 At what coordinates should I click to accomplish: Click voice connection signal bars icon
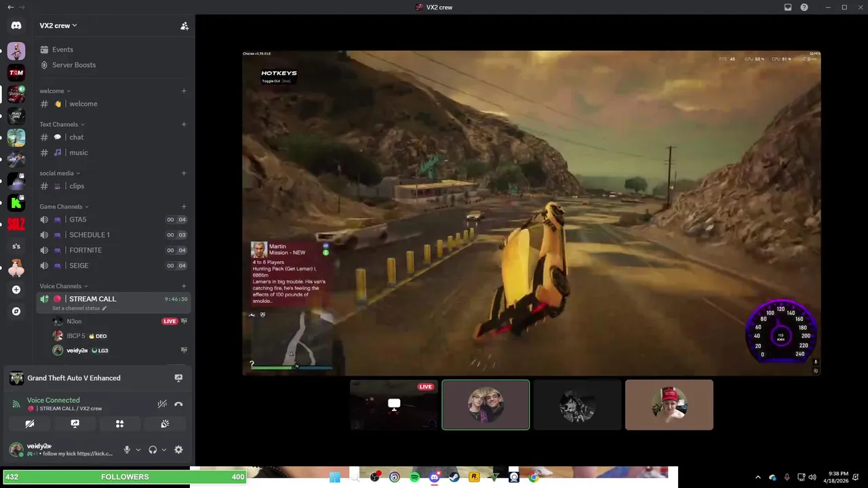pos(16,404)
